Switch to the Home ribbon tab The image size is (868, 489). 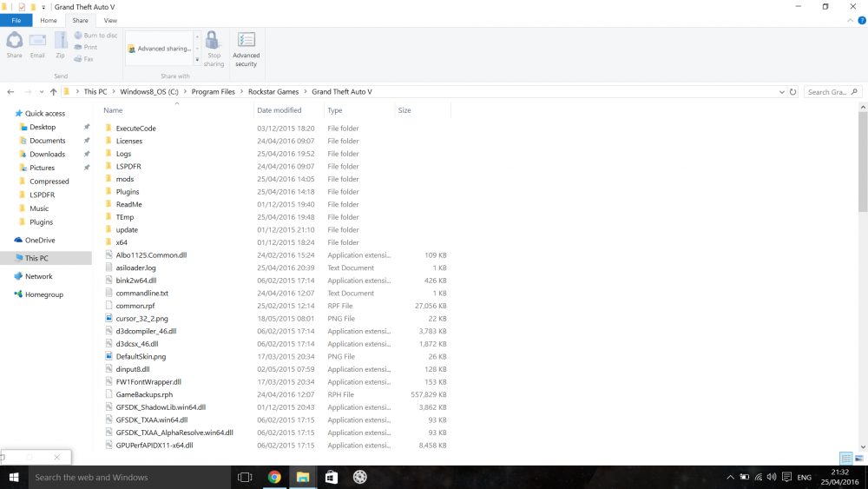[48, 21]
